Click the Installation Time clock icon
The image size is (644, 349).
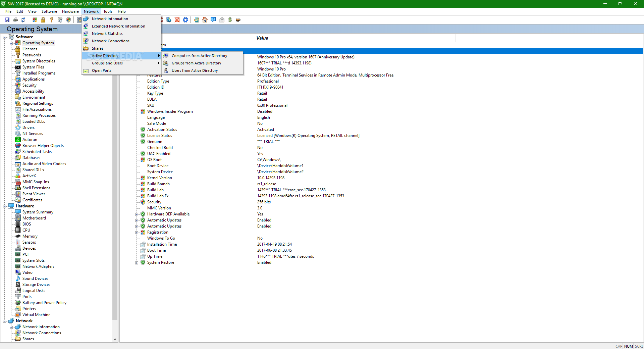click(143, 244)
